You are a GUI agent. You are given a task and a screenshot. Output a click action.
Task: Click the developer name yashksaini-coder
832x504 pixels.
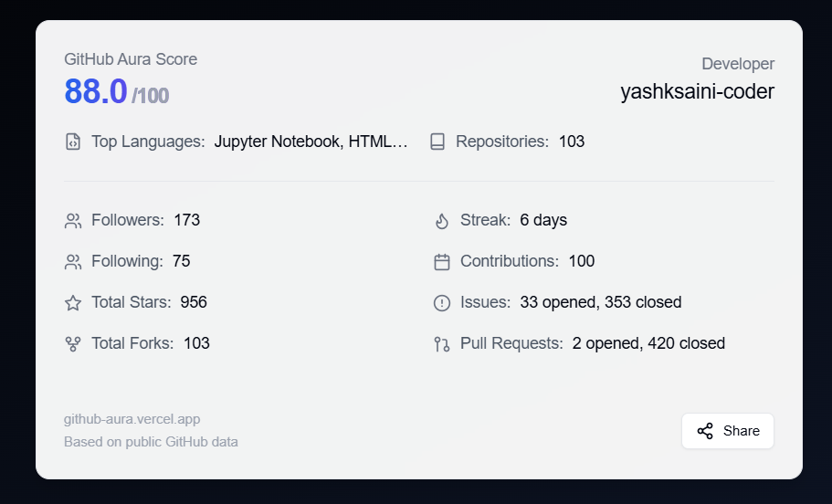click(697, 91)
